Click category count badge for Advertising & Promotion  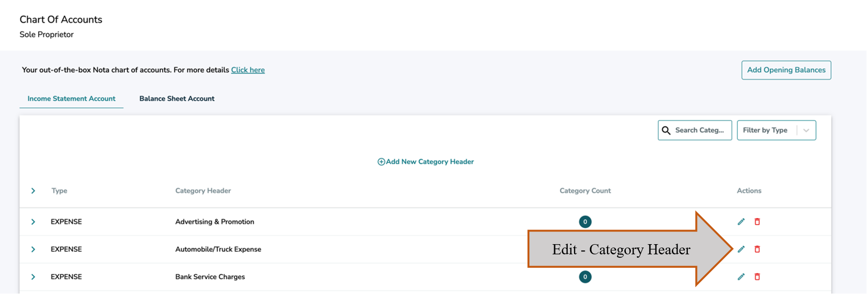tap(585, 222)
